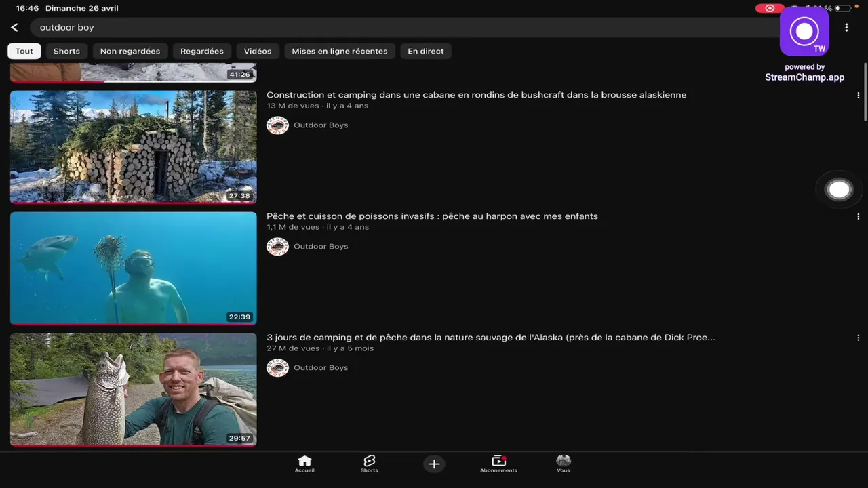This screenshot has width=868, height=488.
Task: Open Outdoor Boys channel name under harpoon video
Action: 321,247
